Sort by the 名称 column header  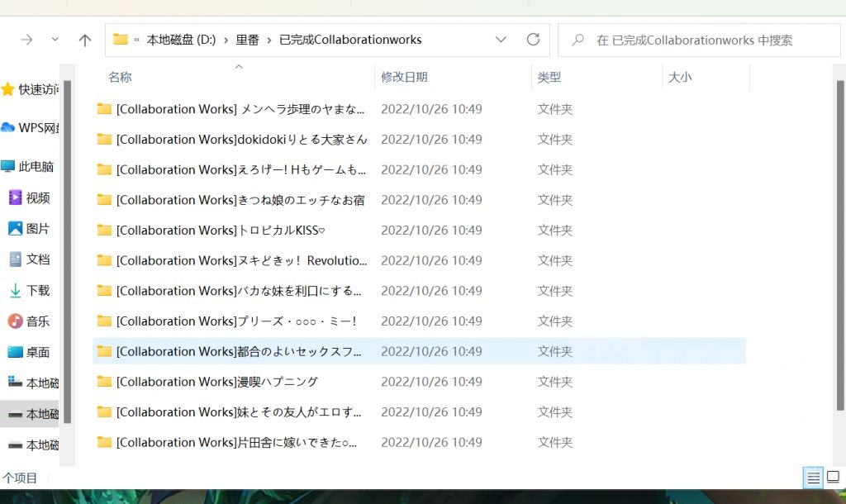[120, 77]
